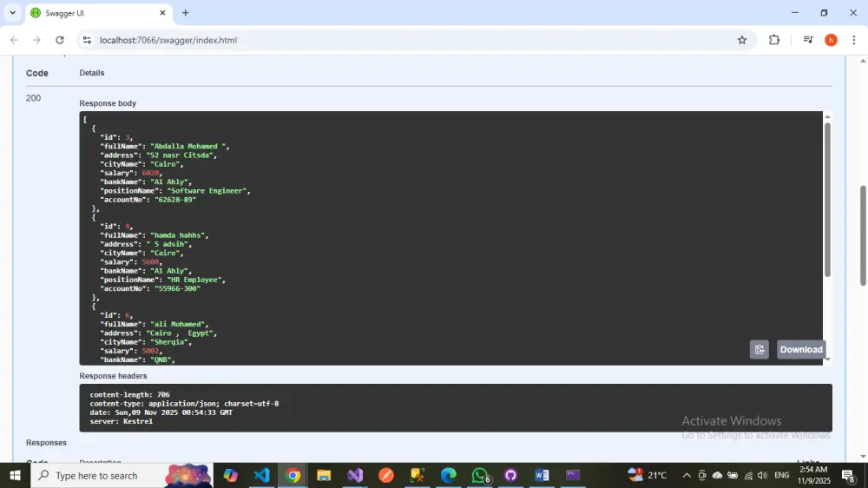Click the Download response button
The width and height of the screenshot is (868, 488).
(801, 350)
